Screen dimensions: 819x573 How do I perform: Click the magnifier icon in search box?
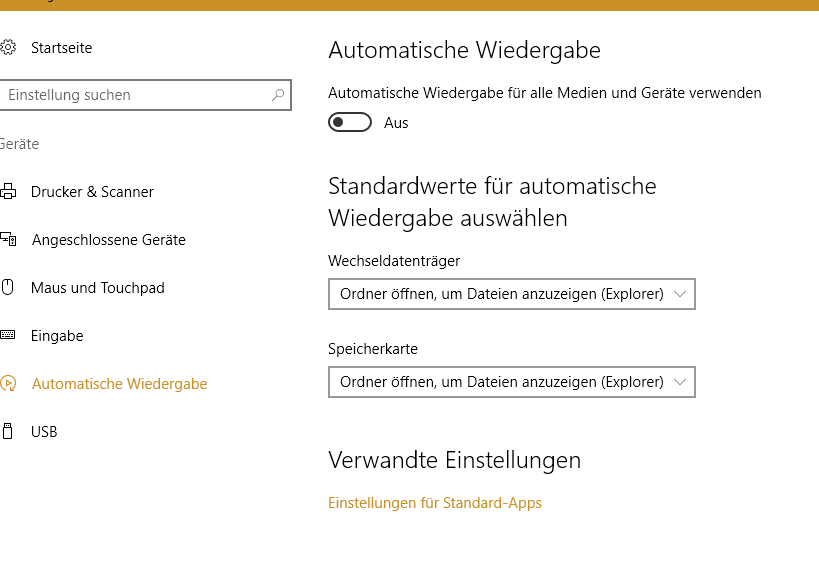click(278, 95)
